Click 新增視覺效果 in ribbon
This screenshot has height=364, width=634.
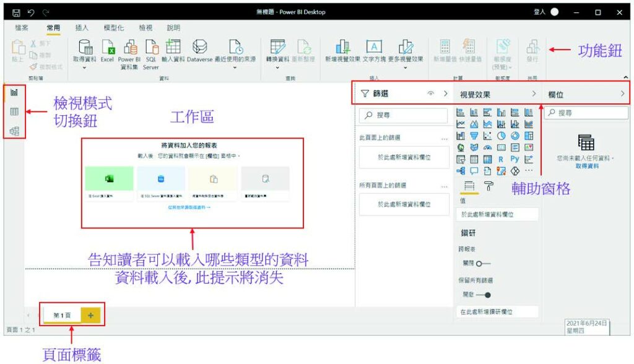point(342,51)
